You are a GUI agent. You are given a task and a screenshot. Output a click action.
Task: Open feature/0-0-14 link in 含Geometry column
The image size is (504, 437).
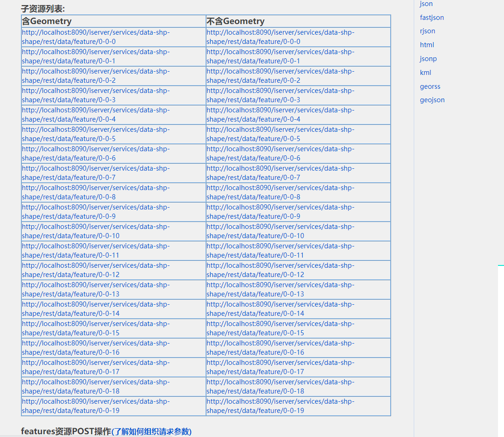pos(96,309)
